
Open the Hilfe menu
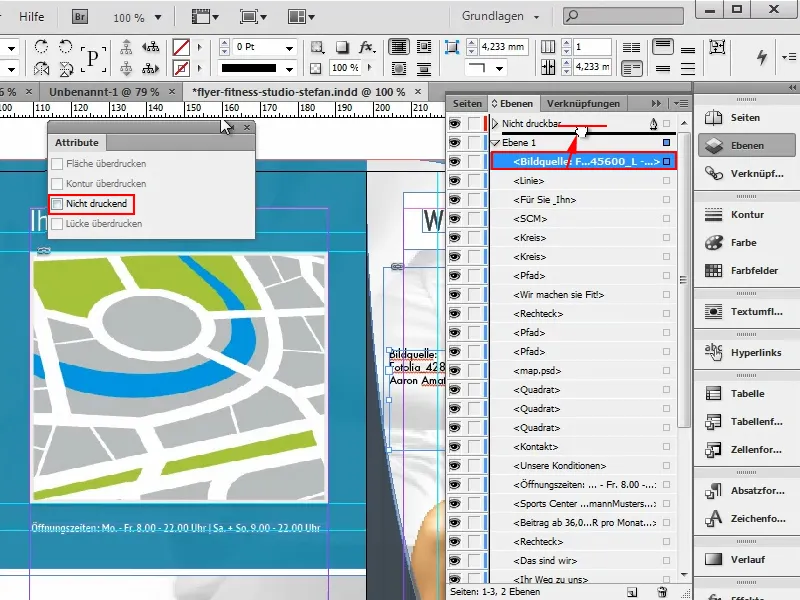click(32, 17)
